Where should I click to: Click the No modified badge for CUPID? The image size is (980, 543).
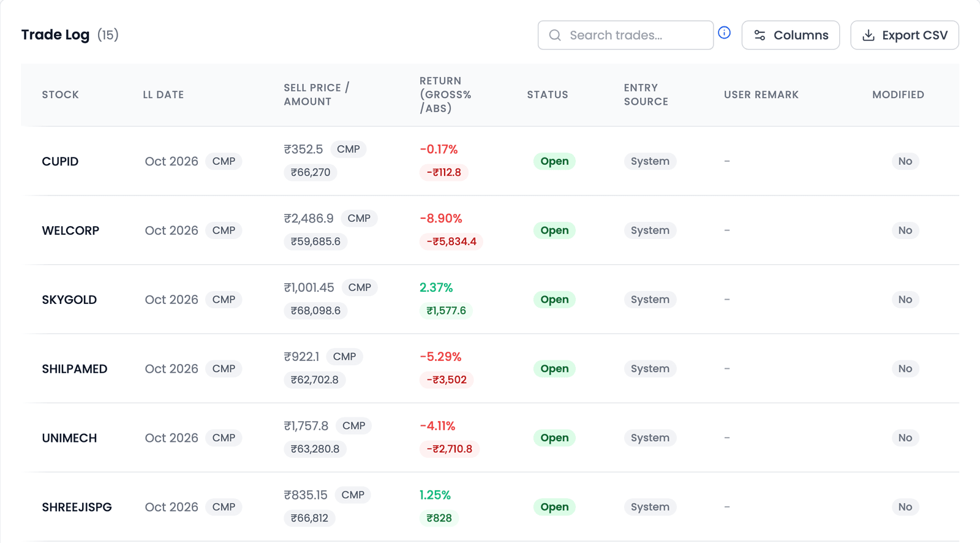point(905,161)
